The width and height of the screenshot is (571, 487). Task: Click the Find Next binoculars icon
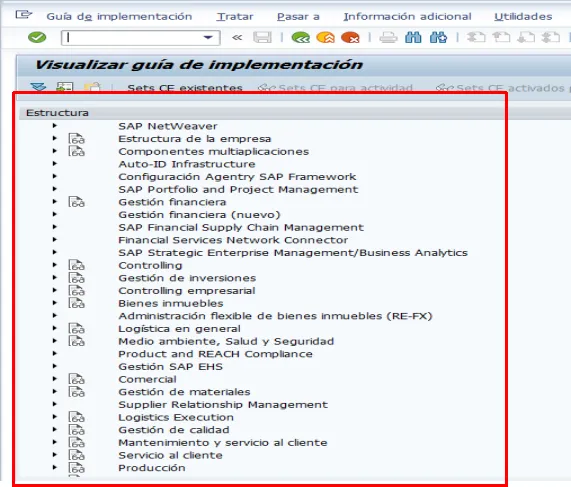click(x=438, y=38)
